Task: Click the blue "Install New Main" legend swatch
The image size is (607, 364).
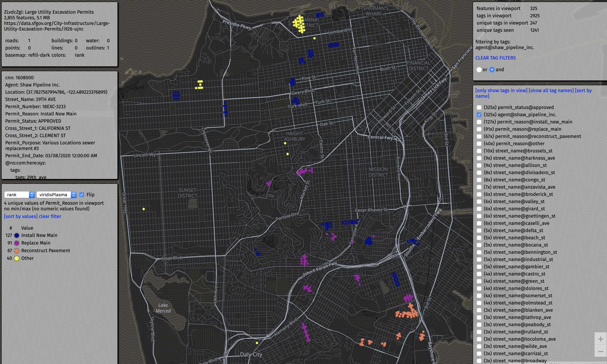Action: (x=16, y=235)
